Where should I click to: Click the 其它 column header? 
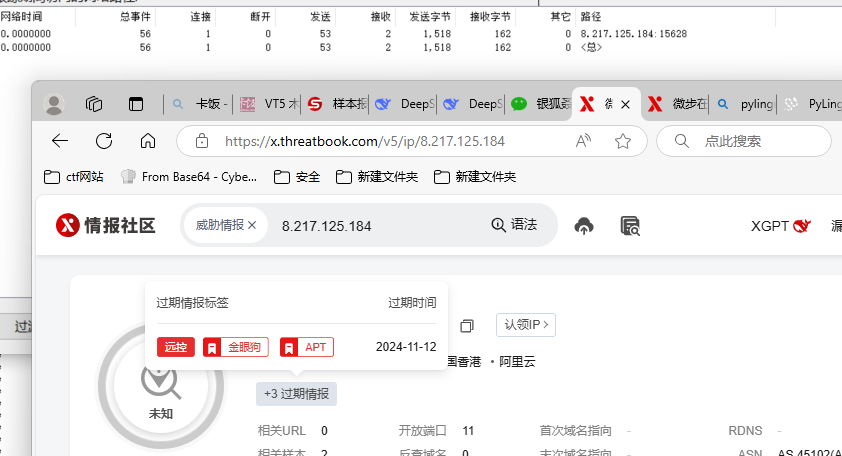pos(561,17)
